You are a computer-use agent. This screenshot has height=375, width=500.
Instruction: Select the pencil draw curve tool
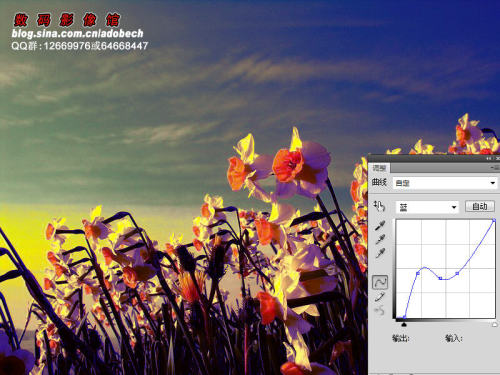(x=380, y=296)
